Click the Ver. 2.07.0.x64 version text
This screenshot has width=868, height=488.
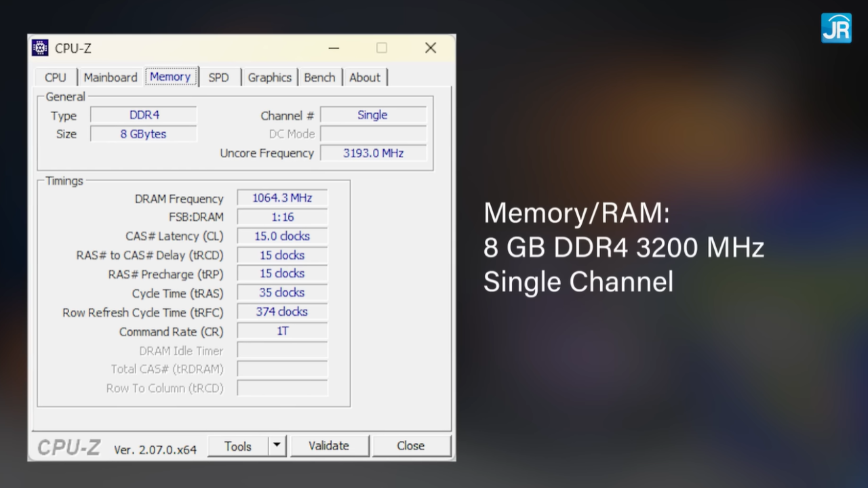(x=155, y=449)
